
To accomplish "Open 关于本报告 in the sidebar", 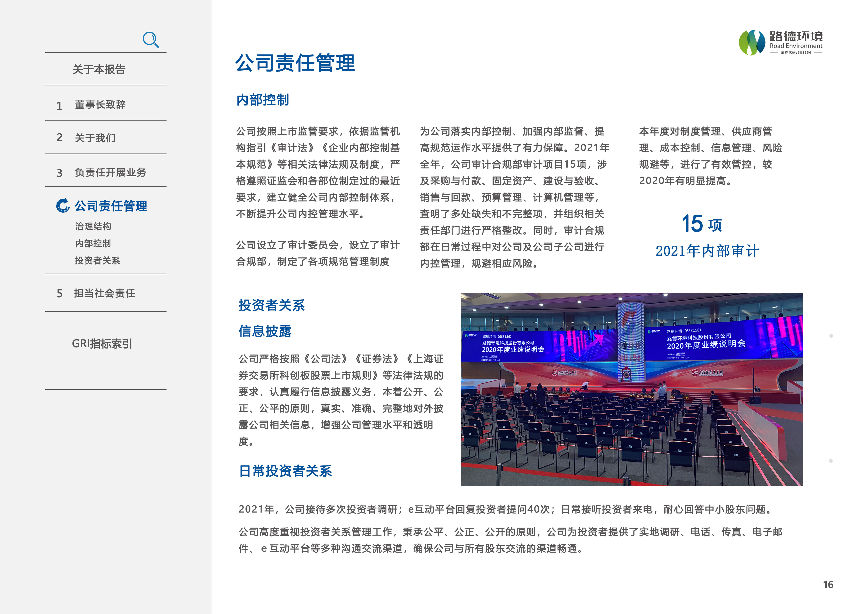I will [x=99, y=69].
